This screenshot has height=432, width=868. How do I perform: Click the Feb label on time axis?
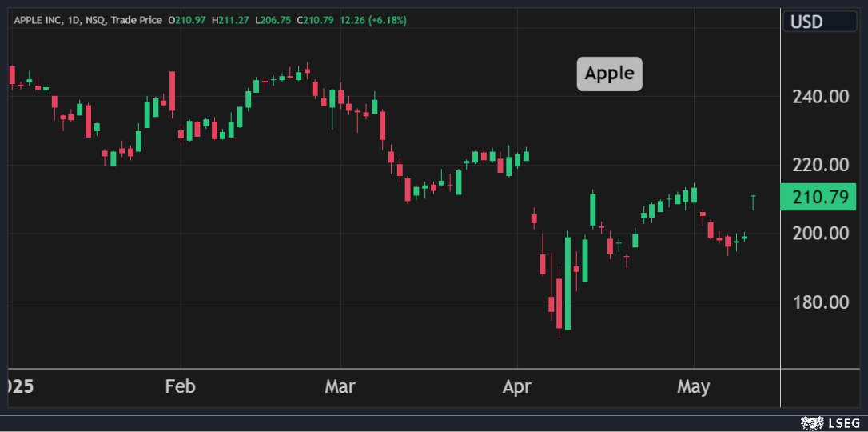tap(180, 387)
